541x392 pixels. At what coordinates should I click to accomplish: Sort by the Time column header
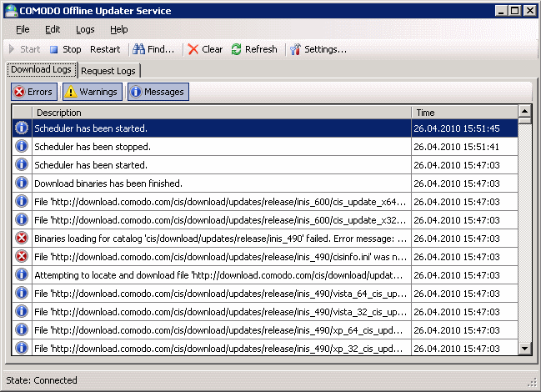pos(464,113)
